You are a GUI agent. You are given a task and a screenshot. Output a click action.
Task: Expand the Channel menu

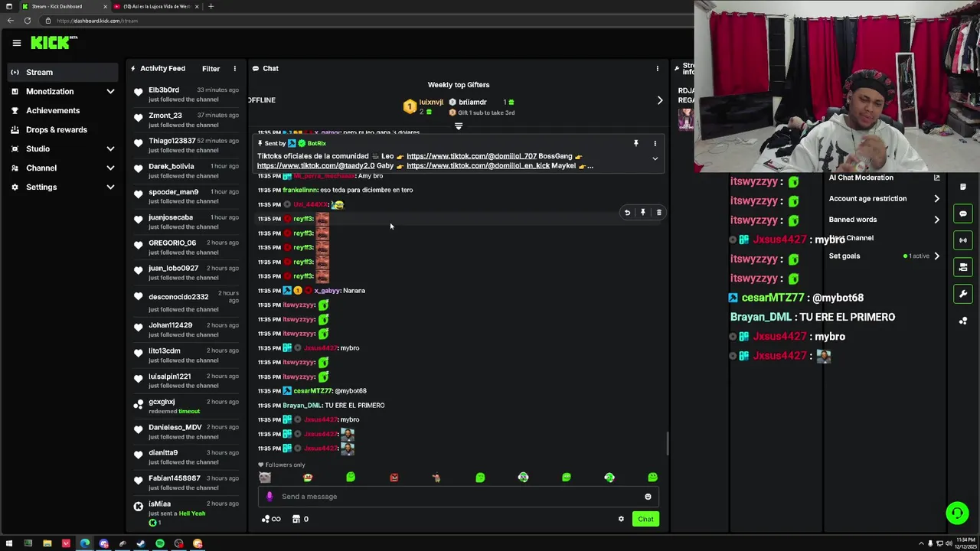63,168
